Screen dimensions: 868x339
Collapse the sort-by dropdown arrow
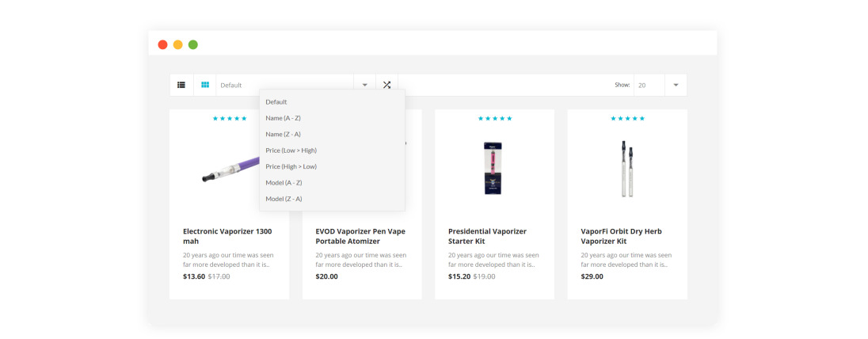click(x=364, y=85)
